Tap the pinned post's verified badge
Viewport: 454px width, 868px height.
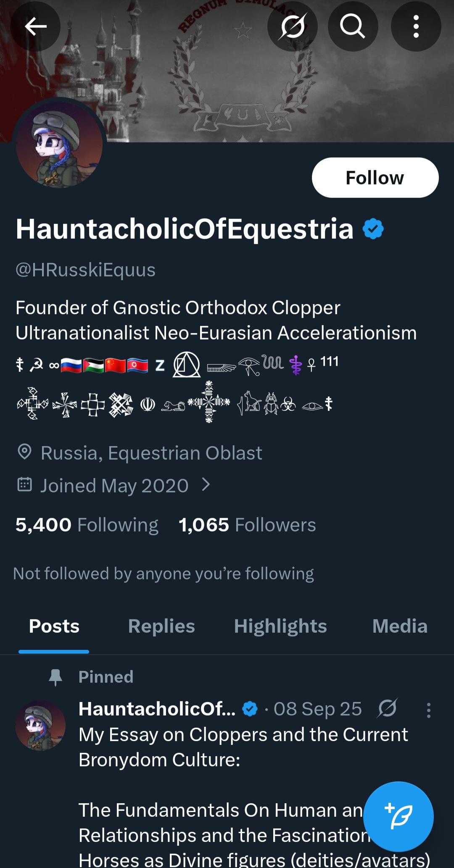coord(250,709)
